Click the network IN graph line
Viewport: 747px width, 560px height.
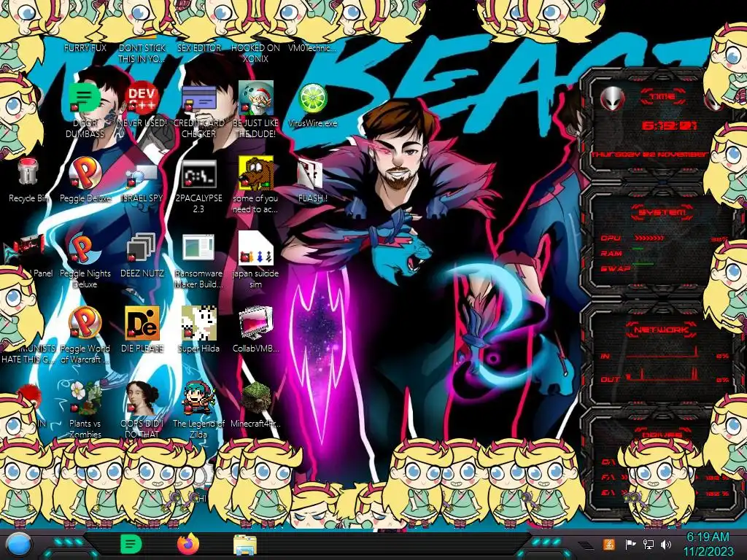pyautogui.click(x=662, y=354)
